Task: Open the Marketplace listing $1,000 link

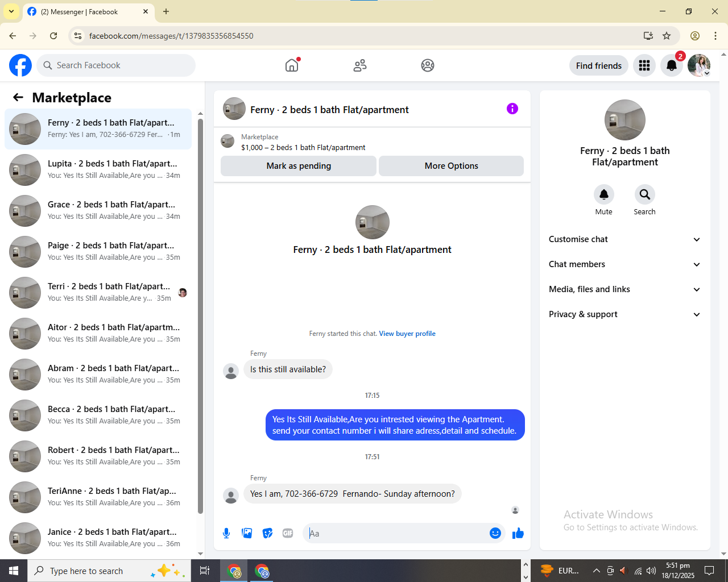Action: coord(303,147)
